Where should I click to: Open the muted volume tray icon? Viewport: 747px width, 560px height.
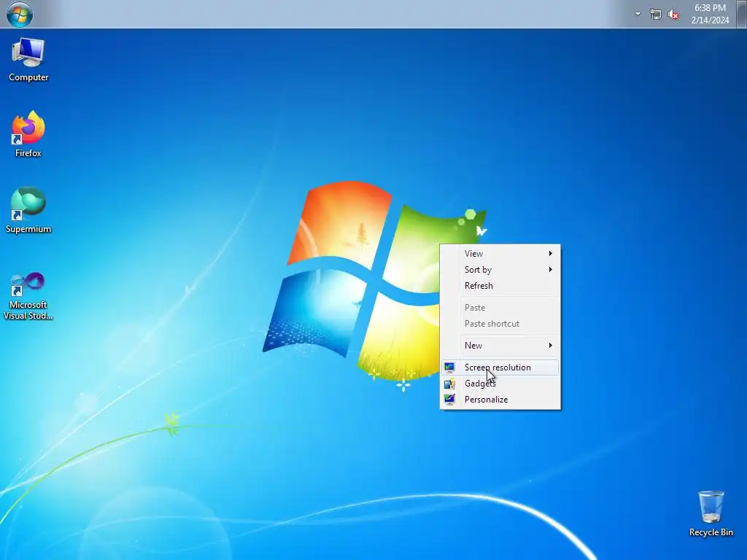673,15
